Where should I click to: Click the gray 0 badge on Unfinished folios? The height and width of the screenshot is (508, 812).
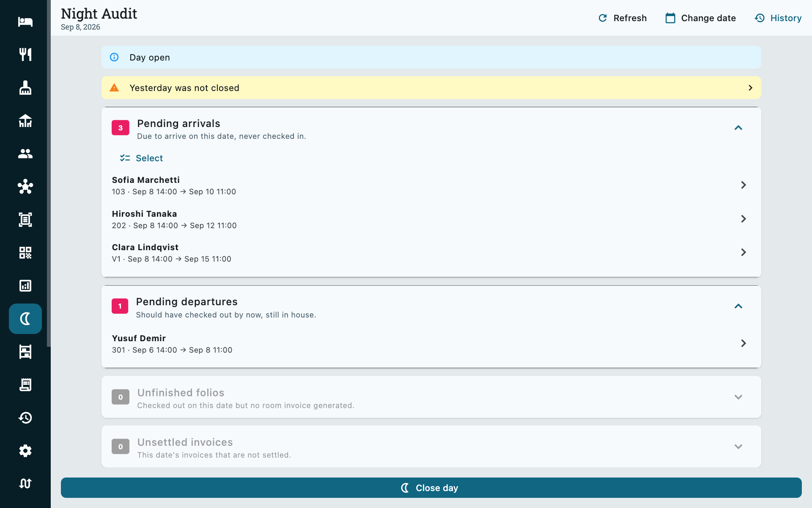coord(121,397)
